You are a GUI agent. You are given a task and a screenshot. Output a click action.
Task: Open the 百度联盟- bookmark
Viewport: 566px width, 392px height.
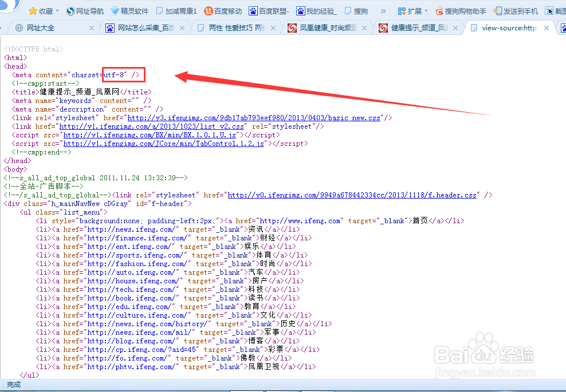[269, 11]
